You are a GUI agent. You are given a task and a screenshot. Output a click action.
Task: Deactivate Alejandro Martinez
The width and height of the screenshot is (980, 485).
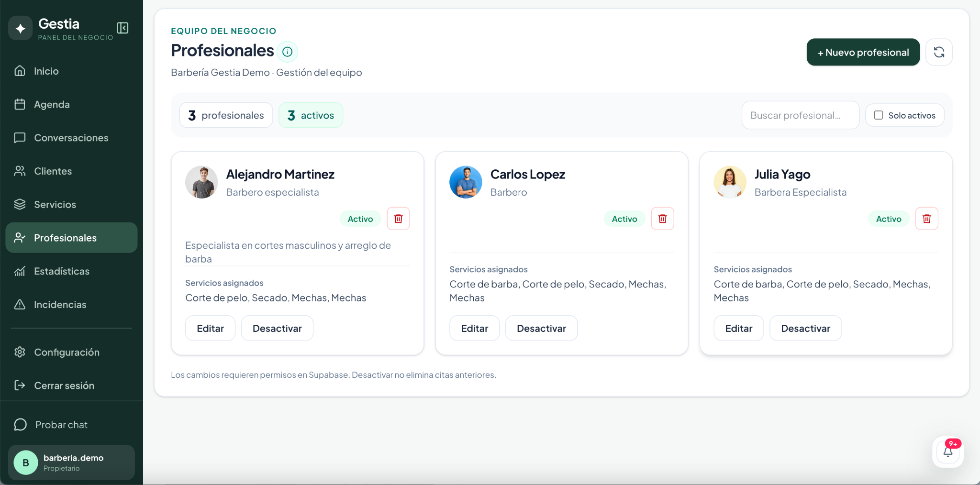click(x=277, y=328)
